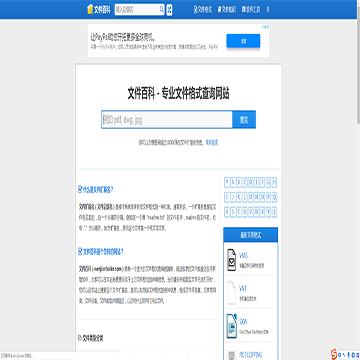Image resolution: width=360 pixels, height=360 pixels.
Task: Open the SXW format link
Action: [243, 322]
